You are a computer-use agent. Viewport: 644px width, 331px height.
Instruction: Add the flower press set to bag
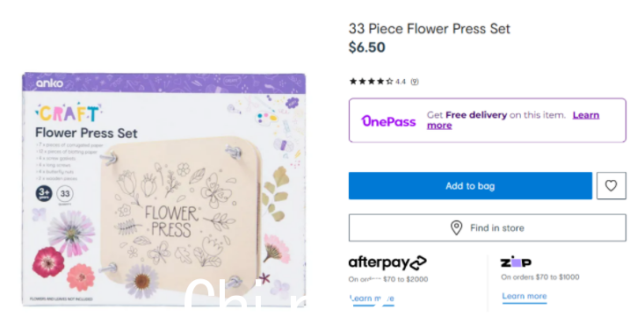(x=470, y=185)
